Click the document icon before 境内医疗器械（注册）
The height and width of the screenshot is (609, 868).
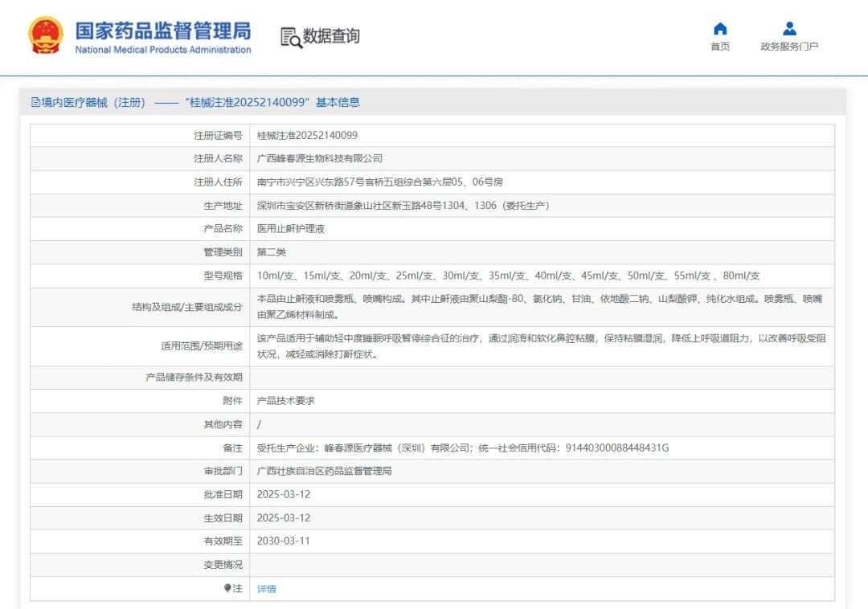[x=34, y=102]
